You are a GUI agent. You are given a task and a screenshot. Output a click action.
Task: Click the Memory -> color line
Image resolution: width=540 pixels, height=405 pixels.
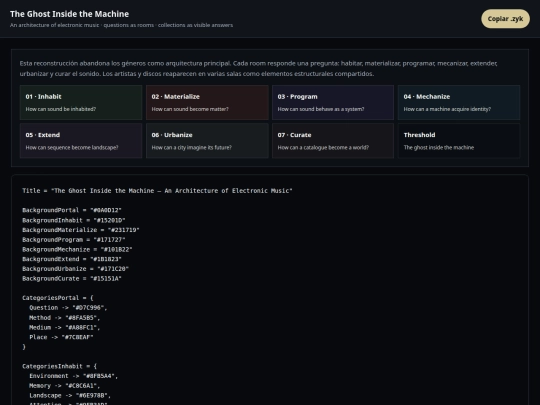pos(65,386)
